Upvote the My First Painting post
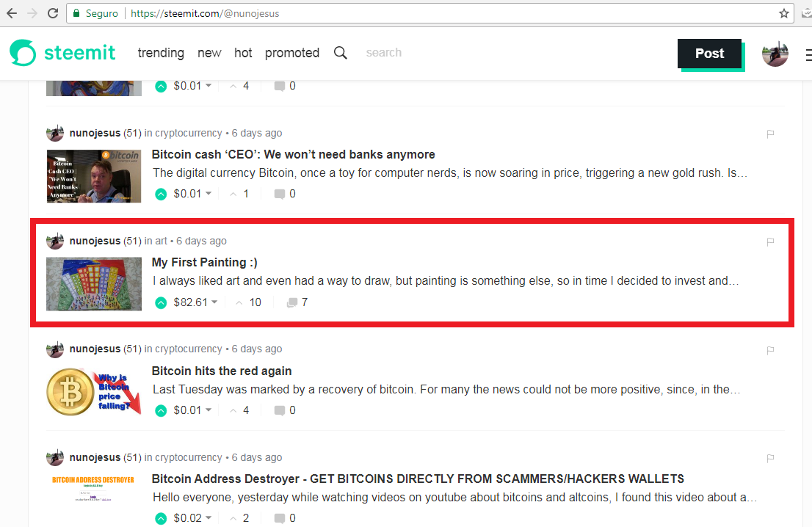 pos(161,302)
